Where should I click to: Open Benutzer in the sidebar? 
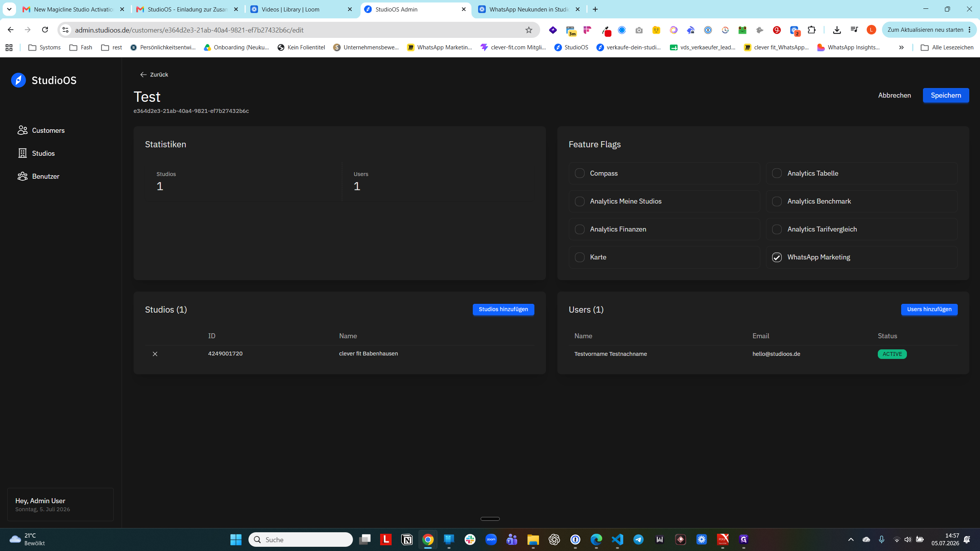click(39, 176)
